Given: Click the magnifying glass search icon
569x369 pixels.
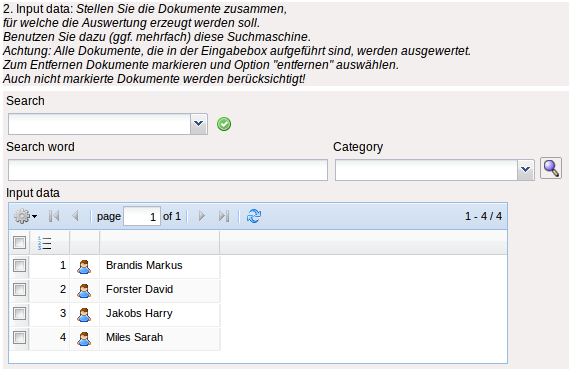Looking at the screenshot, I should pyautogui.click(x=551, y=168).
